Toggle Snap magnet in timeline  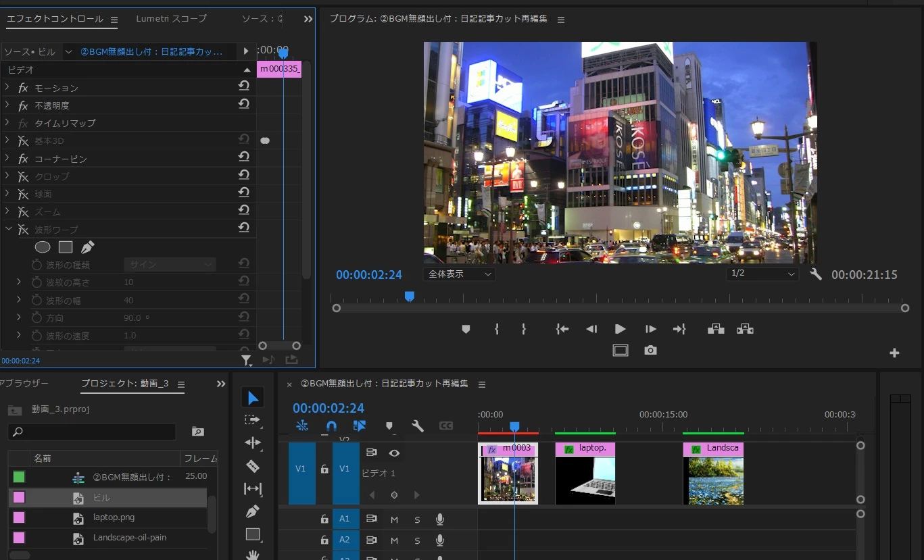pos(331,426)
